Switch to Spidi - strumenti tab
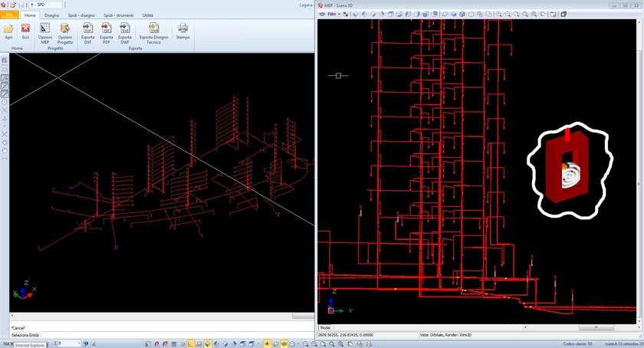 (118, 15)
